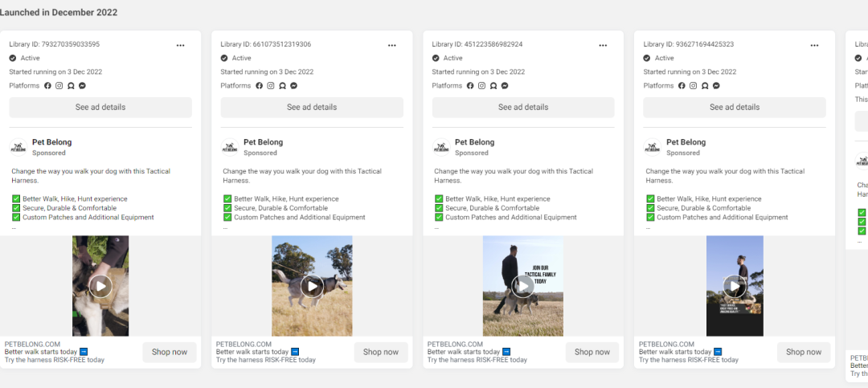Open three-dot menu for ad 793270359033595

click(181, 45)
